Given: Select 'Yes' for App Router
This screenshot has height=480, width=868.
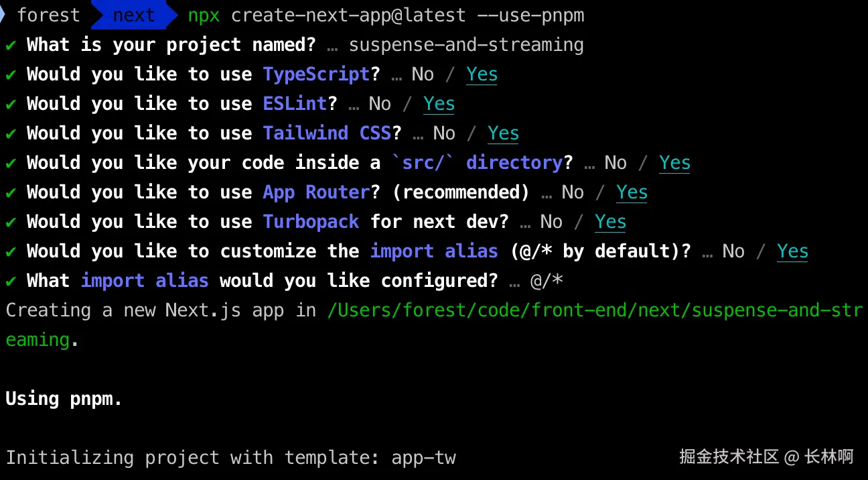Looking at the screenshot, I should (x=632, y=192).
